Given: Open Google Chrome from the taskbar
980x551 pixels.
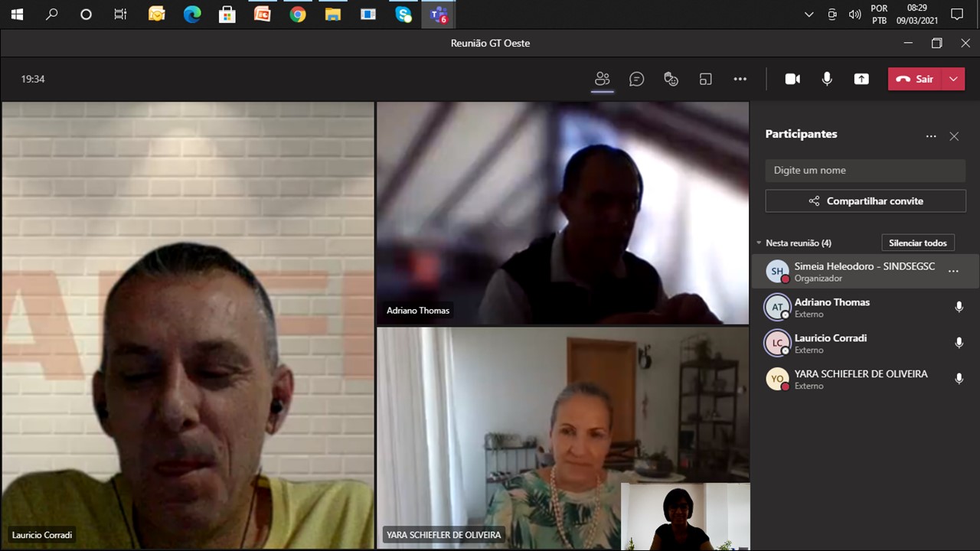Looking at the screenshot, I should click(298, 14).
